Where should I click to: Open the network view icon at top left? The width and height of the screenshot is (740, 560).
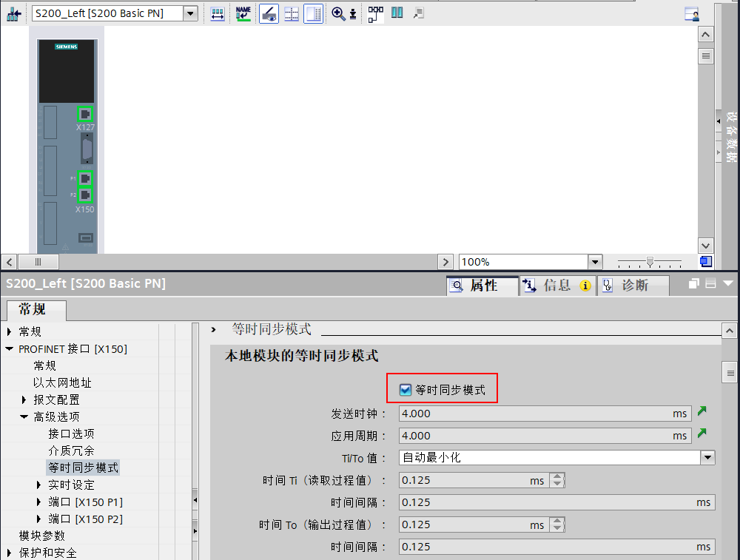[x=15, y=13]
